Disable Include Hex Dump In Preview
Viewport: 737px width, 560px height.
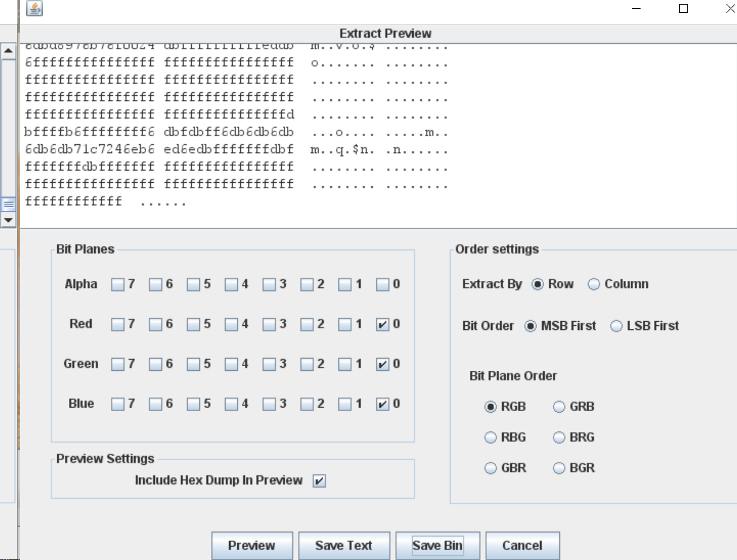pos(319,481)
